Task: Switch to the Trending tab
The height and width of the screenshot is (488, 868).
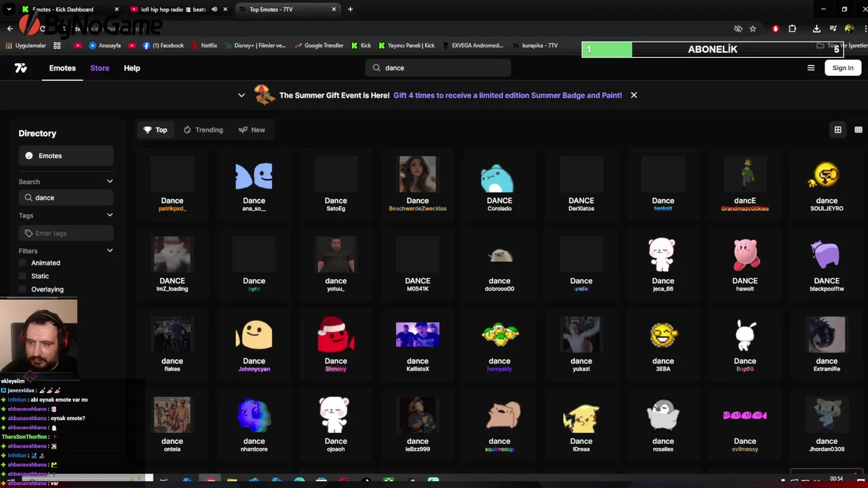Action: coord(203,129)
